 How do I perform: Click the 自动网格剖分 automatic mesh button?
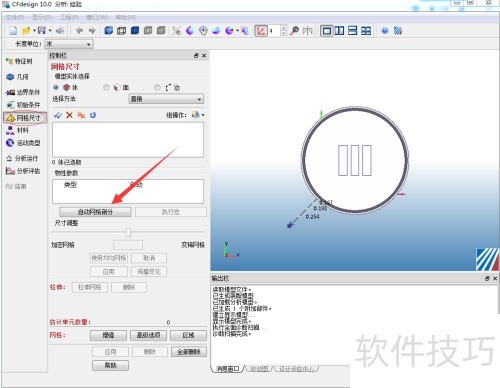[x=95, y=212]
